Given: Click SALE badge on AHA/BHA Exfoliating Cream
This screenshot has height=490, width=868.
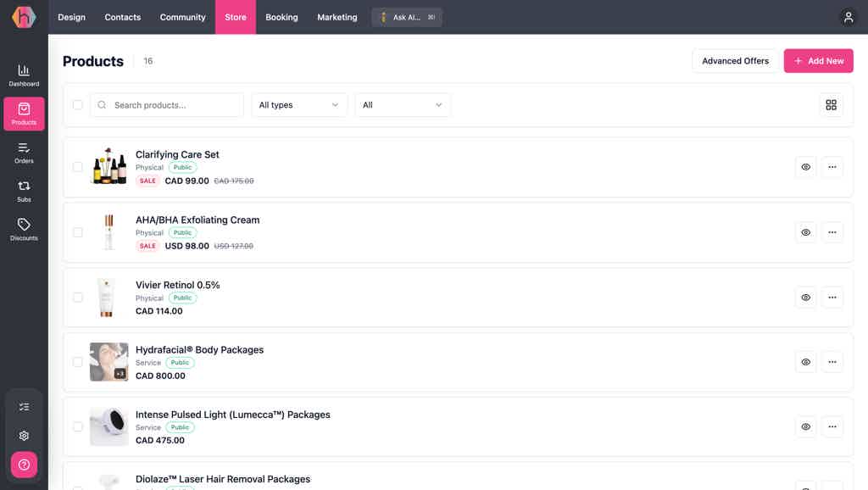Looking at the screenshot, I should [x=147, y=247].
